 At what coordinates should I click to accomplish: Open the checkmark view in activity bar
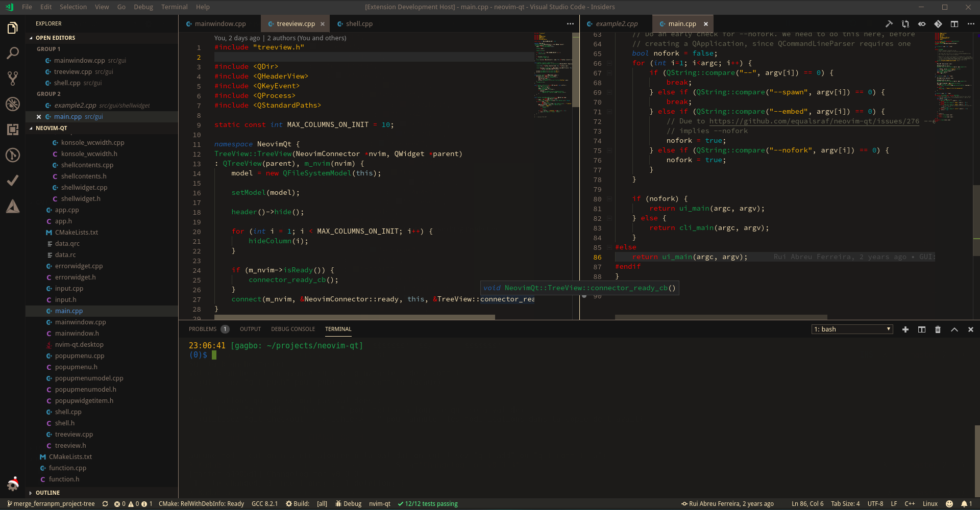(x=13, y=181)
